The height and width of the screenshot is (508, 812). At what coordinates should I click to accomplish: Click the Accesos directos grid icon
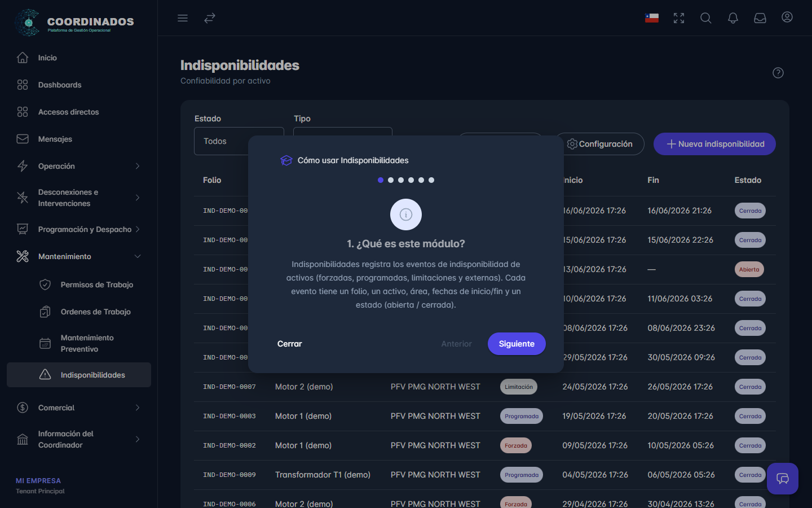click(x=23, y=112)
